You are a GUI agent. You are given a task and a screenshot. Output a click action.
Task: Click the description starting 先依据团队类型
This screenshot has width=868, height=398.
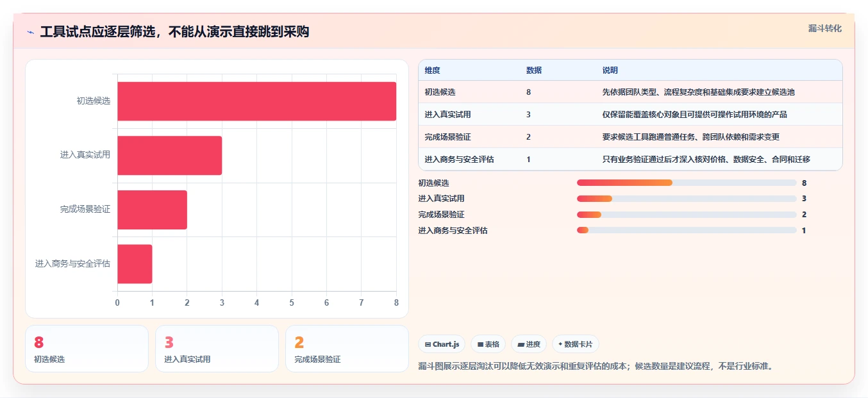[699, 92]
